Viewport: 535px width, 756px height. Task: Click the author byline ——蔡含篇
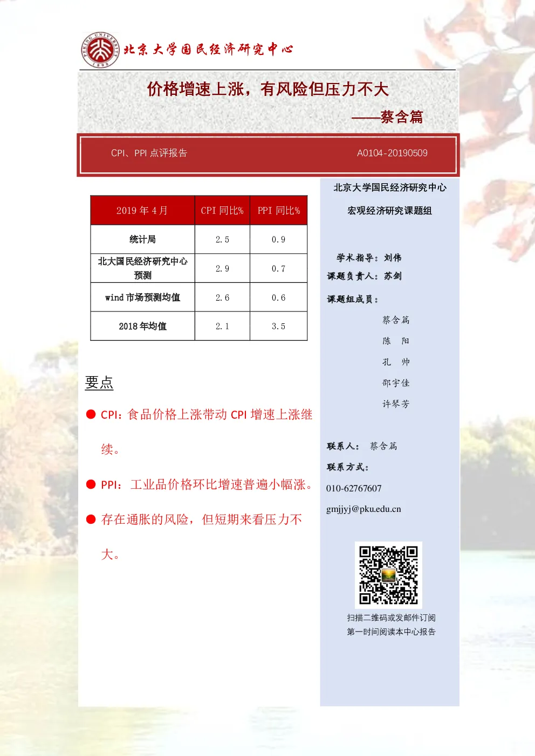point(387,117)
